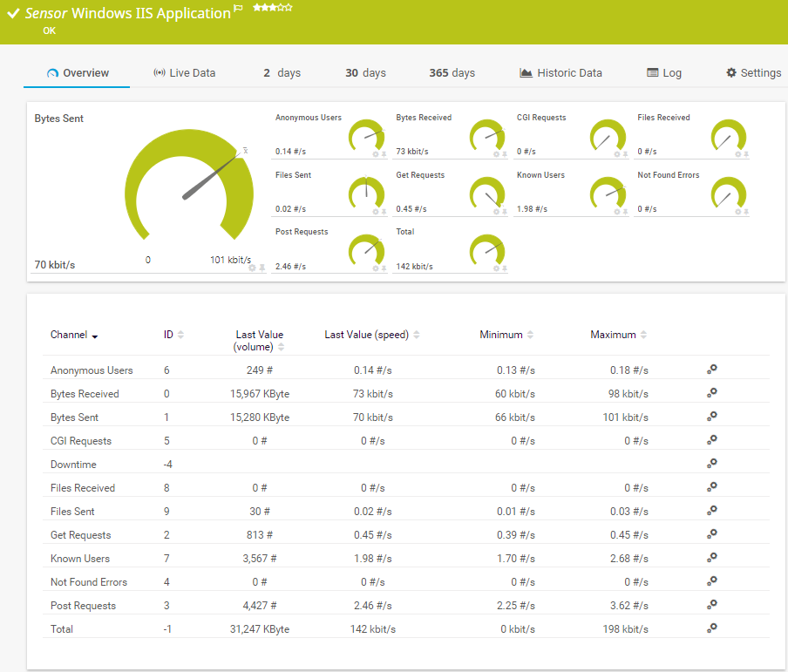The height and width of the screenshot is (672, 788).
Task: Open the Settings tab
Action: 753,73
